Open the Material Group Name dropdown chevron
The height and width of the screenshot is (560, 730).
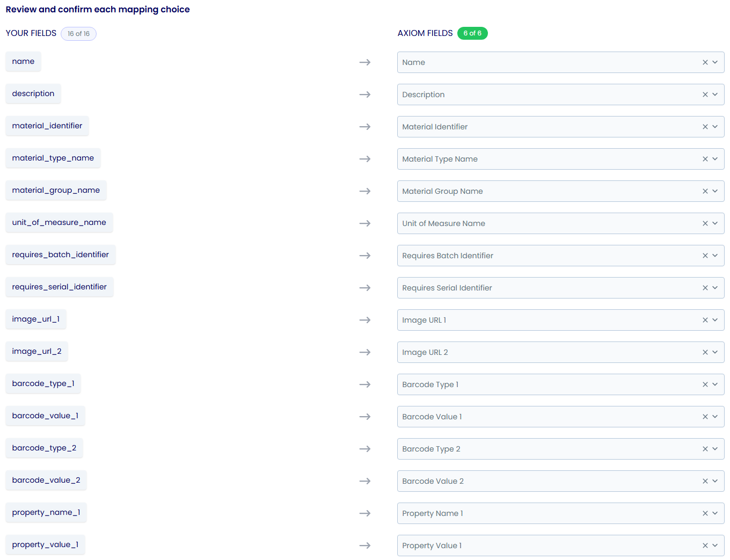click(x=715, y=191)
